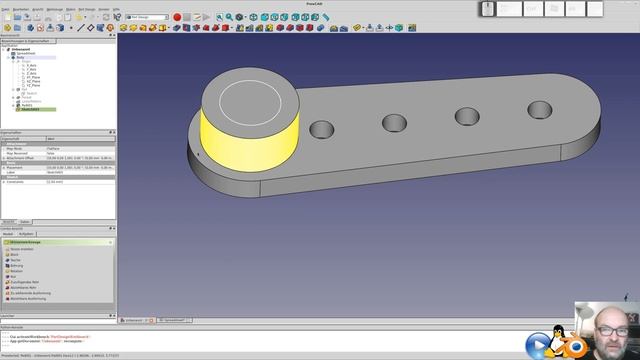
Task: Expand the Attachment Offset property
Action: tap(4, 158)
